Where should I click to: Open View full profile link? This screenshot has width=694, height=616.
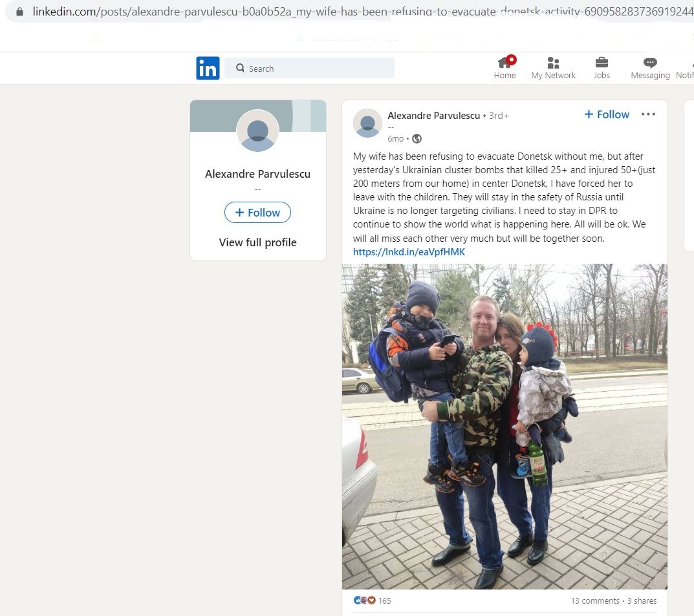pos(257,242)
